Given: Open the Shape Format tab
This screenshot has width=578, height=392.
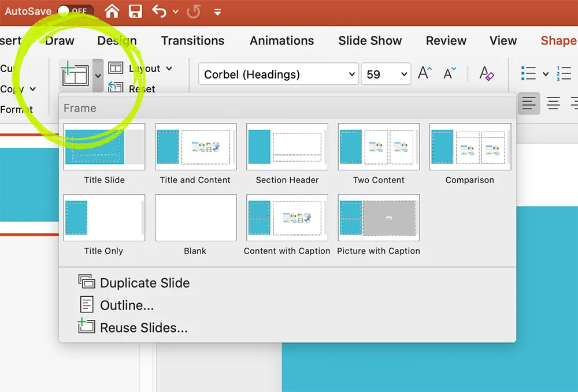Looking at the screenshot, I should (559, 40).
